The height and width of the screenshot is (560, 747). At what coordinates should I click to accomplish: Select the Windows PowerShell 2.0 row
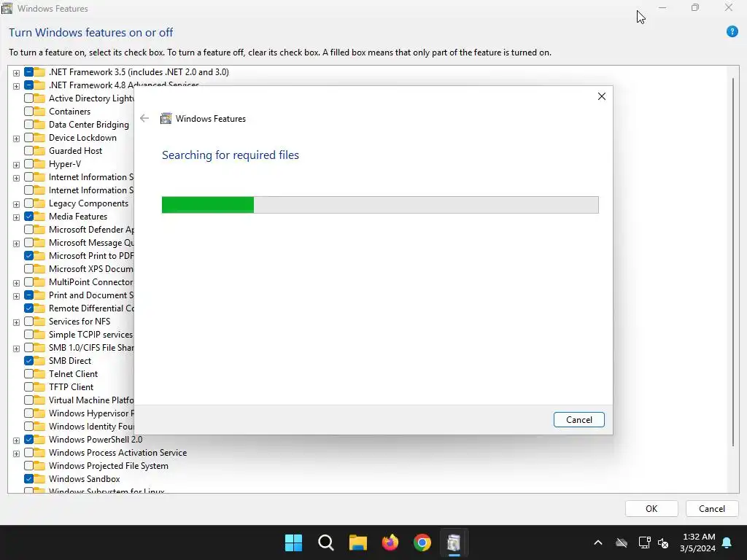pyautogui.click(x=96, y=440)
